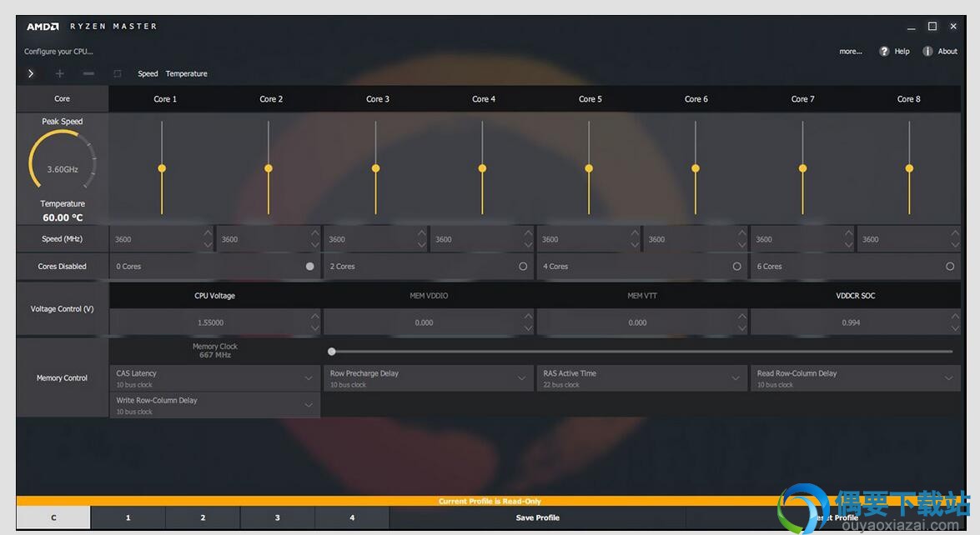Increase MEM VDDIO with up arrow
Viewport: 980px width, 535px height.
coord(528,317)
